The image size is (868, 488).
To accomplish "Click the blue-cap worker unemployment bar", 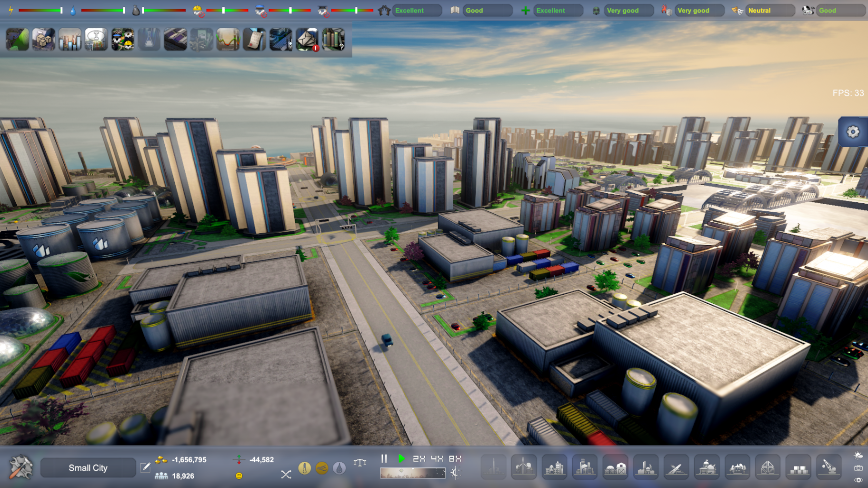I will click(x=289, y=10).
